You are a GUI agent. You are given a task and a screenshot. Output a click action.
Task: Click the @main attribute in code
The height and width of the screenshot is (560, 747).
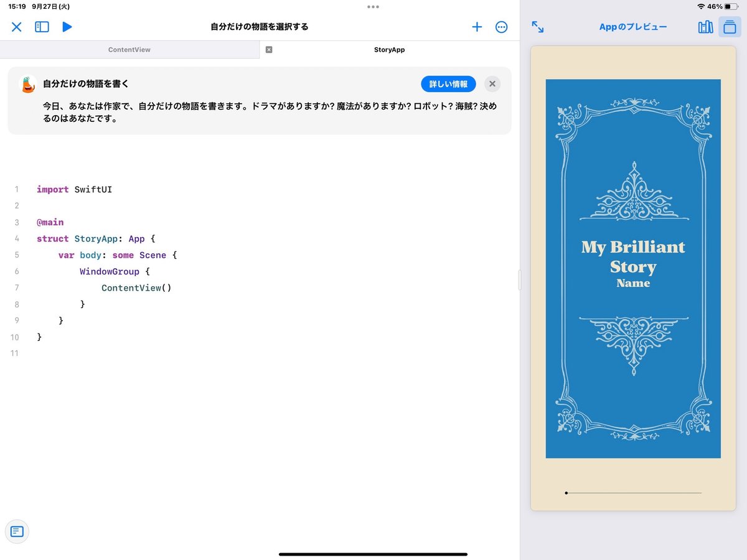(x=50, y=222)
